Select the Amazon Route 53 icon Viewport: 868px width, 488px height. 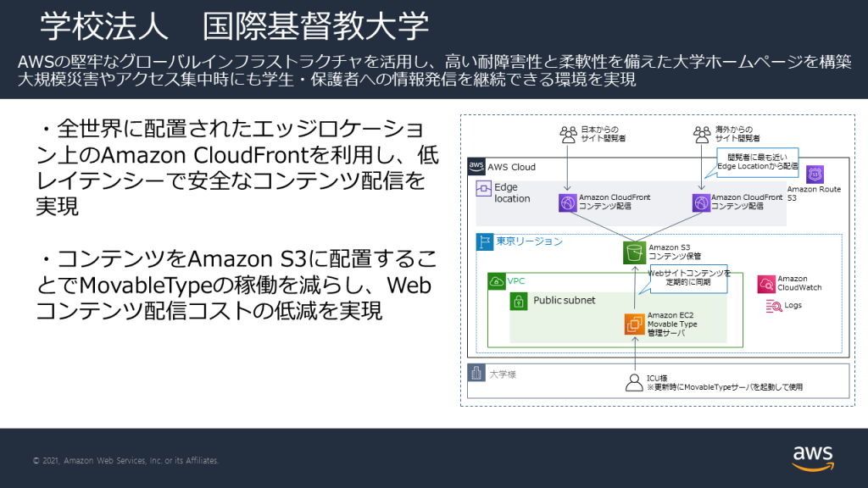tap(815, 175)
